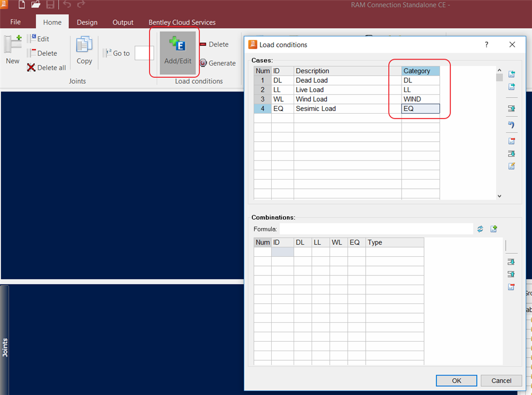Screen dimensions: 532x395
Task: Click the import load cases icon
Action: pyautogui.click(x=512, y=74)
